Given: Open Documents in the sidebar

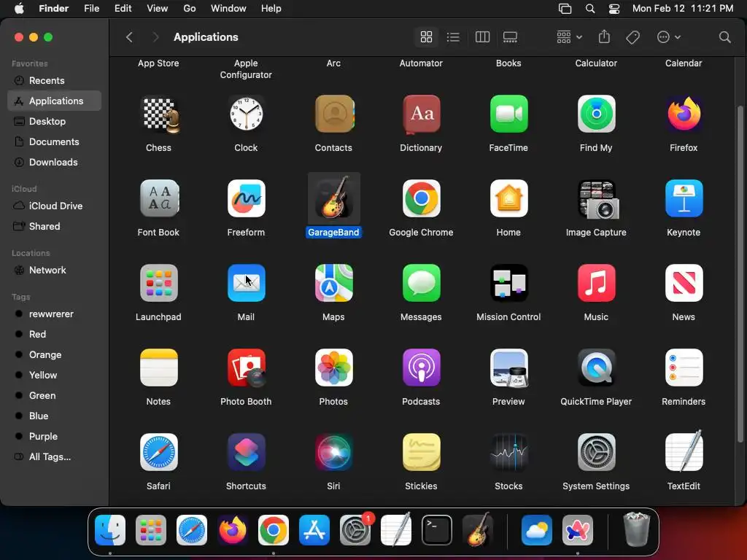Looking at the screenshot, I should point(54,141).
